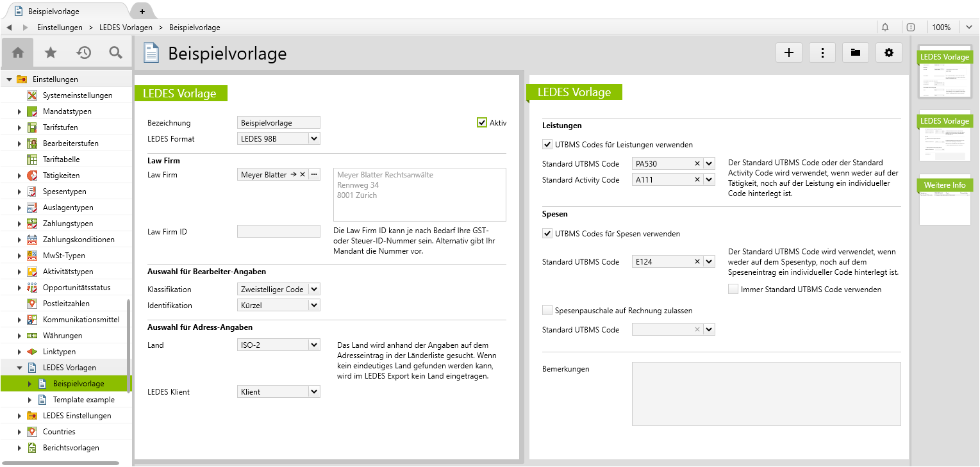Navigate to LEDES Vorlagen via breadcrumb
This screenshot has height=467, width=980.
127,27
